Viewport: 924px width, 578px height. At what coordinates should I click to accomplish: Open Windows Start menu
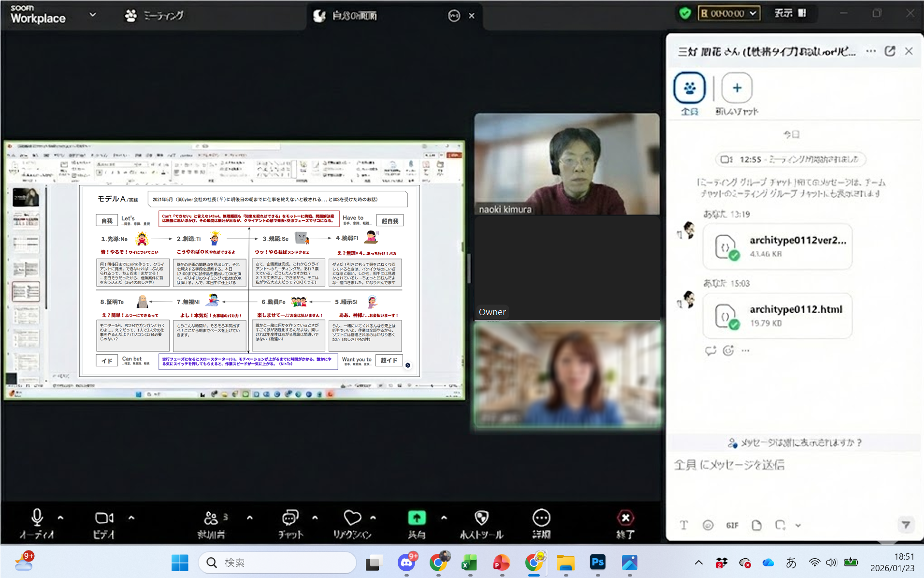[x=180, y=563]
